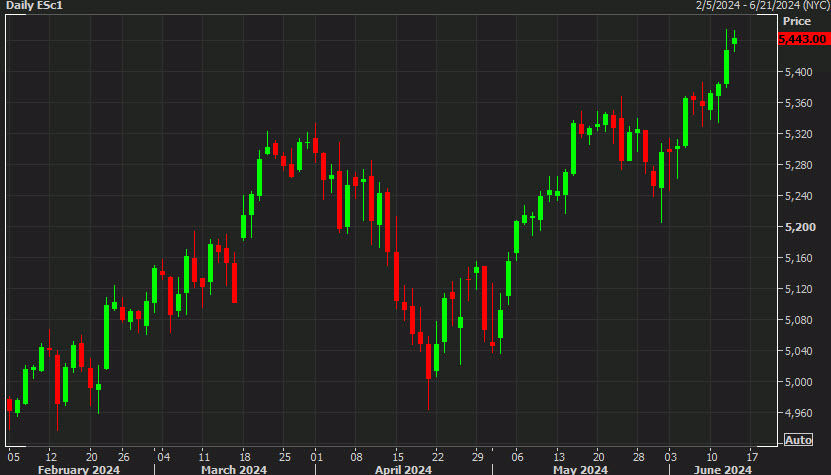Screen dimensions: 831x475
Task: Click the Price axis header
Action: [796, 20]
